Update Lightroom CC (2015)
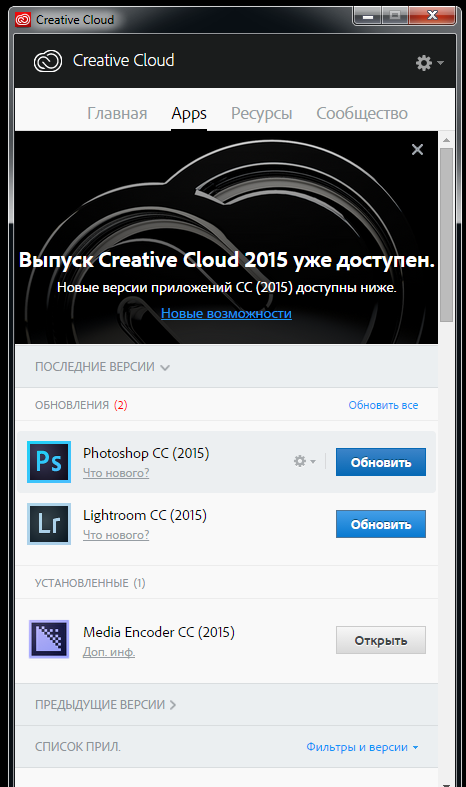466x787 pixels. (x=381, y=524)
